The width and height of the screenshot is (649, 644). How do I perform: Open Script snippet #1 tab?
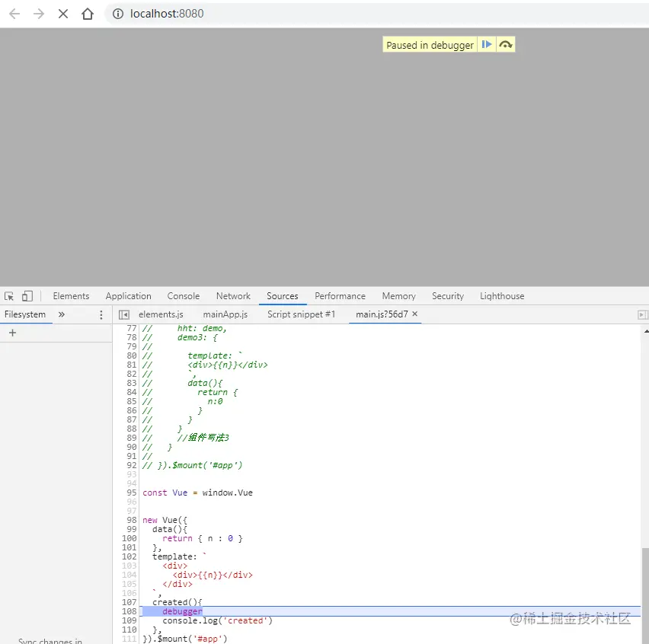coord(301,314)
